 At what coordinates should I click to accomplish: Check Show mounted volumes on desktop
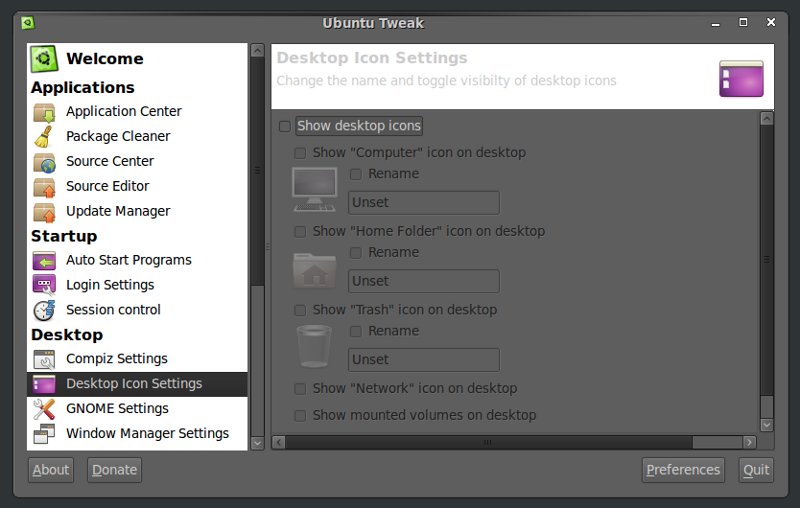click(x=300, y=415)
